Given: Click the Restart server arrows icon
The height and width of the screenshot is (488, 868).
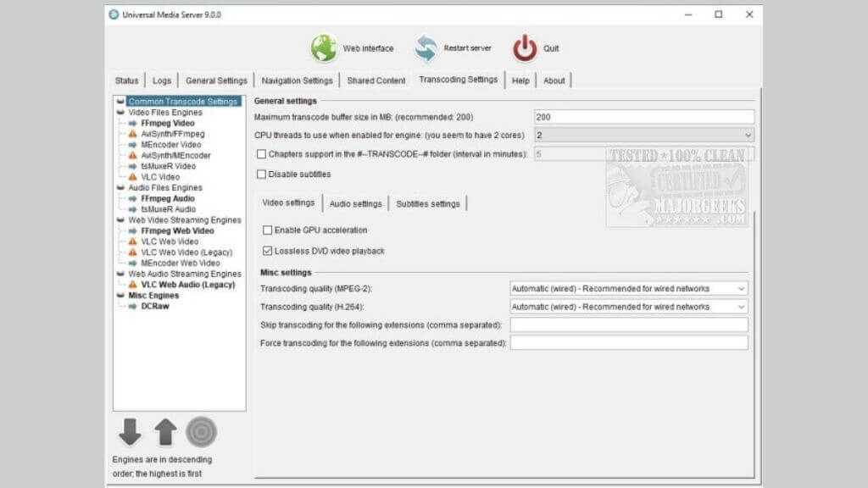Looking at the screenshot, I should (426, 48).
